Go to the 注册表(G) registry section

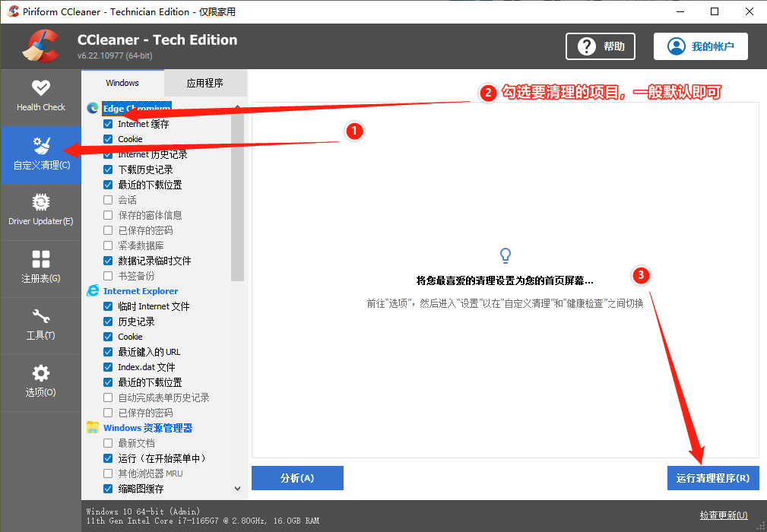tap(40, 268)
